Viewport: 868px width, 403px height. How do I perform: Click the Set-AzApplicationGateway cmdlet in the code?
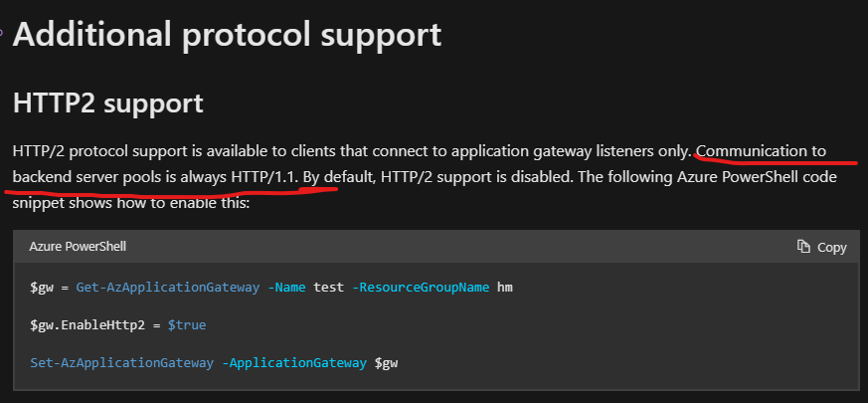[121, 363]
